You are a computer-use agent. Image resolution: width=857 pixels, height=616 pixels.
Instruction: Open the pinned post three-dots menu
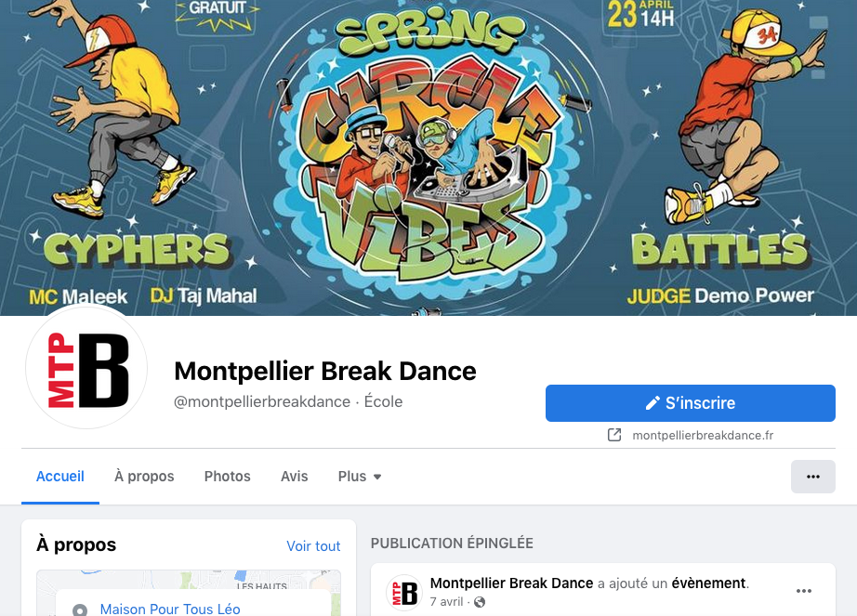(x=803, y=591)
